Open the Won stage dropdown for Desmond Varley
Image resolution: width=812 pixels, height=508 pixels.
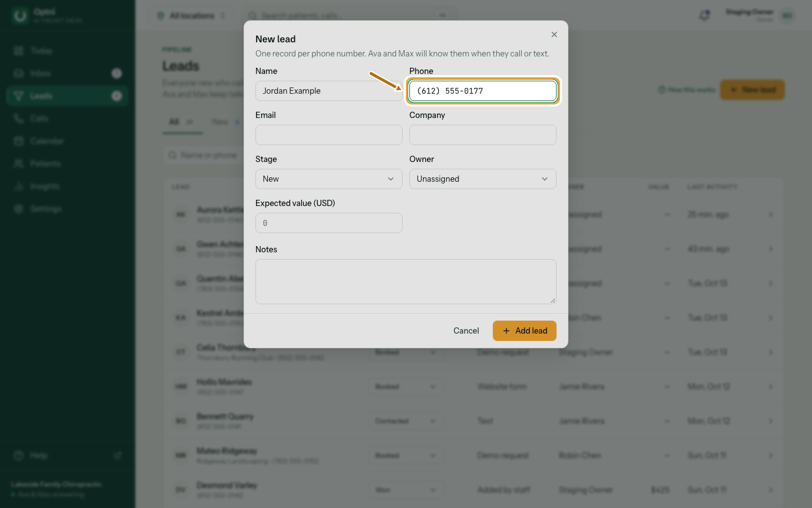pyautogui.click(x=406, y=490)
